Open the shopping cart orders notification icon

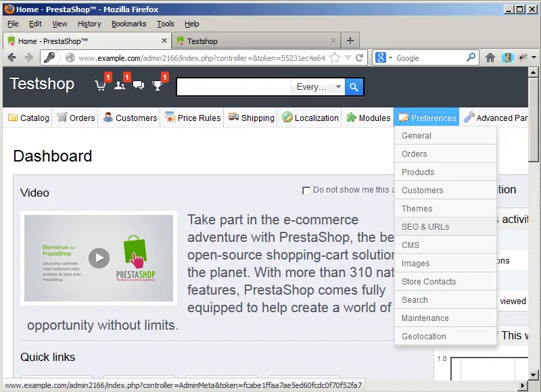coord(100,84)
